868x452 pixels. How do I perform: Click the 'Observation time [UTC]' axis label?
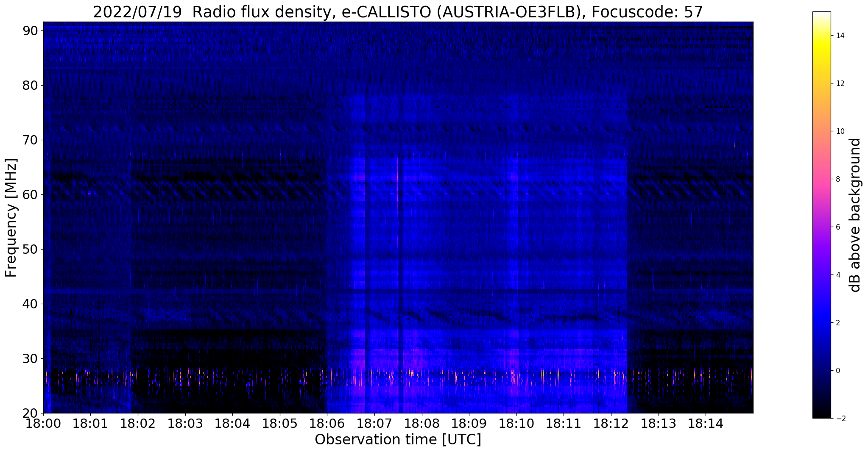(398, 440)
